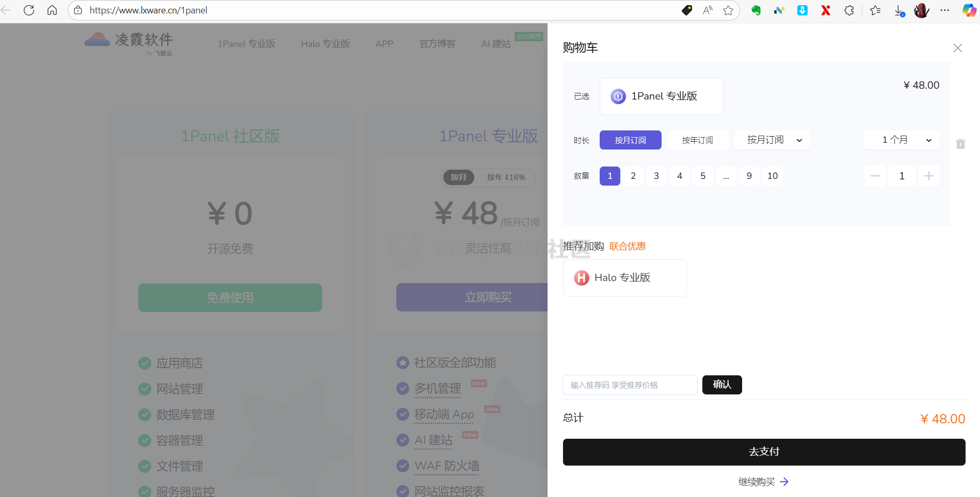Click 去支付 to proceed to payment
The height and width of the screenshot is (497, 980).
(x=764, y=452)
